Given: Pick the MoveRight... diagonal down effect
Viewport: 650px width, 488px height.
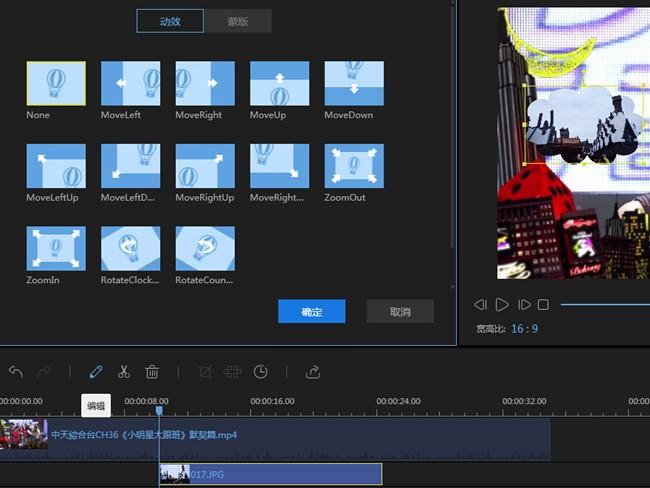Looking at the screenshot, I should (x=279, y=166).
